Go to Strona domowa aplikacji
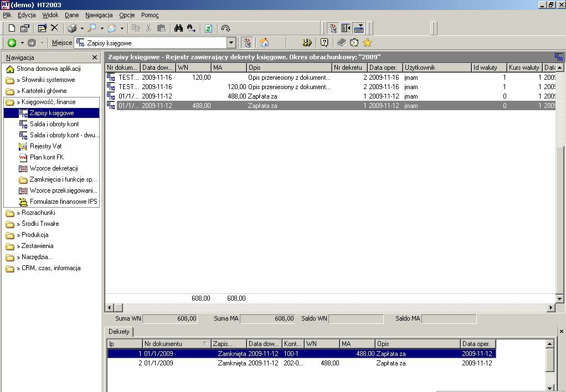The width and height of the screenshot is (566, 392). (x=48, y=69)
